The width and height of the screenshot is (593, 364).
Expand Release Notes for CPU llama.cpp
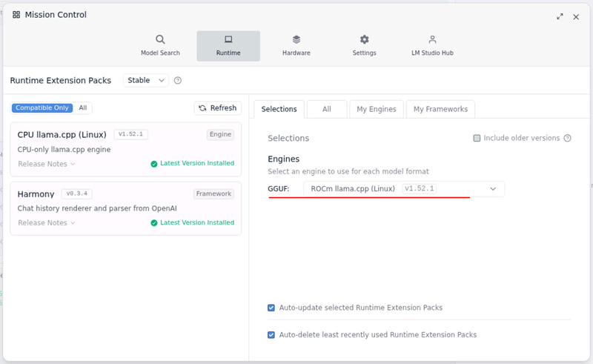(47, 164)
